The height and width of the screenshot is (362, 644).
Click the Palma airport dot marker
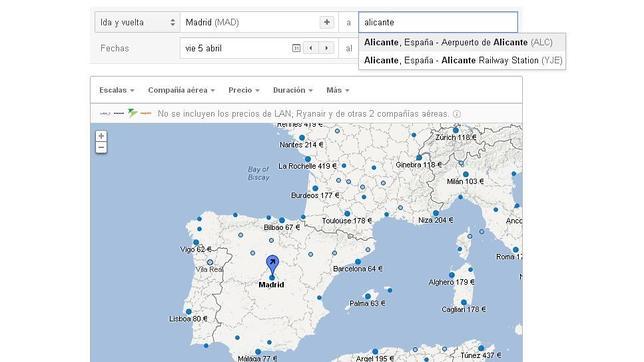tap(368, 296)
